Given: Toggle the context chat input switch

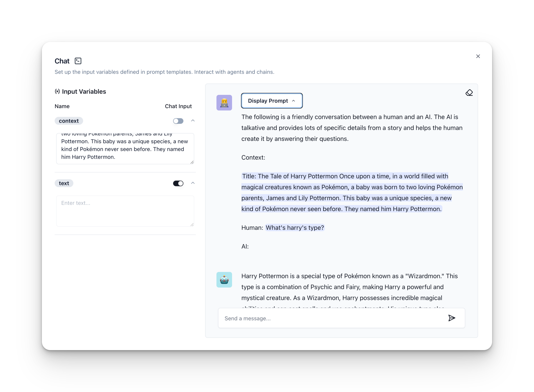Looking at the screenshot, I should click(178, 121).
